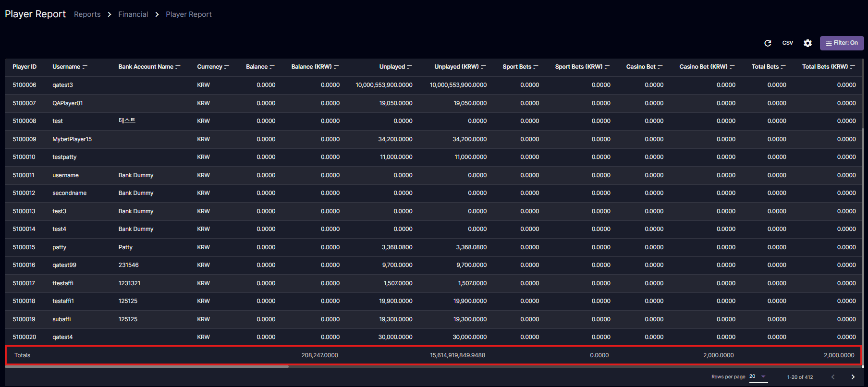This screenshot has height=387, width=868.
Task: Select username subaffi
Action: [x=61, y=319]
